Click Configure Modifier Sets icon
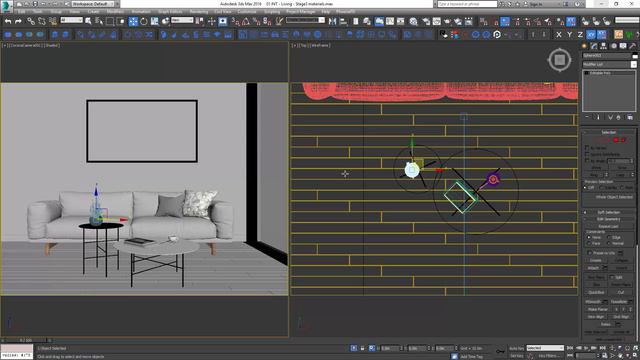Viewport: 640px width, 360px height. coord(630,117)
